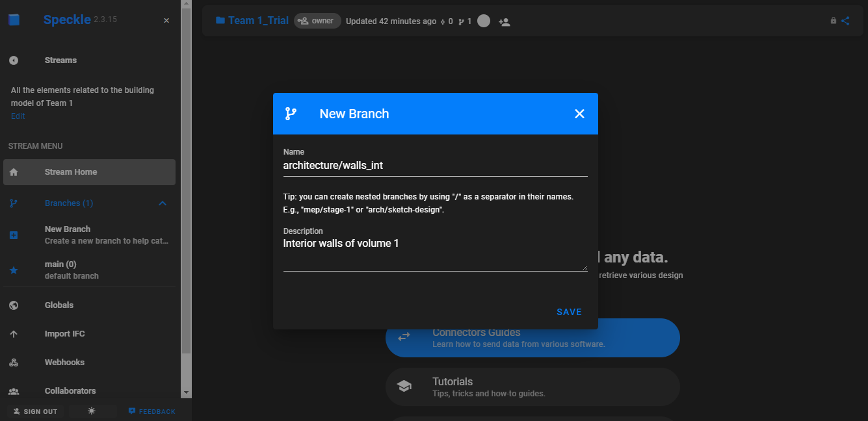Click the Stream Home house icon

[14, 172]
